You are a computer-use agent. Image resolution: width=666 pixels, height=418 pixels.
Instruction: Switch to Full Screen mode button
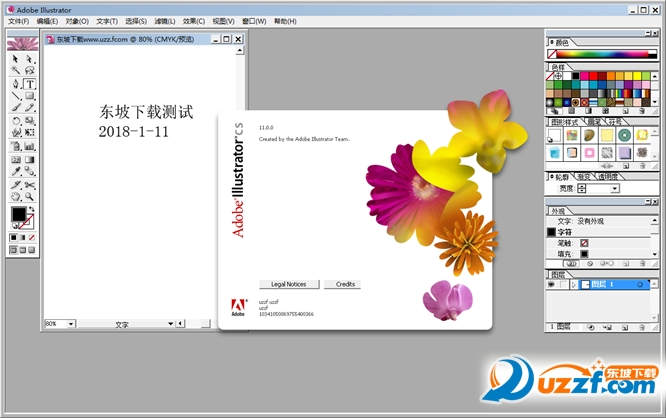tap(31, 250)
